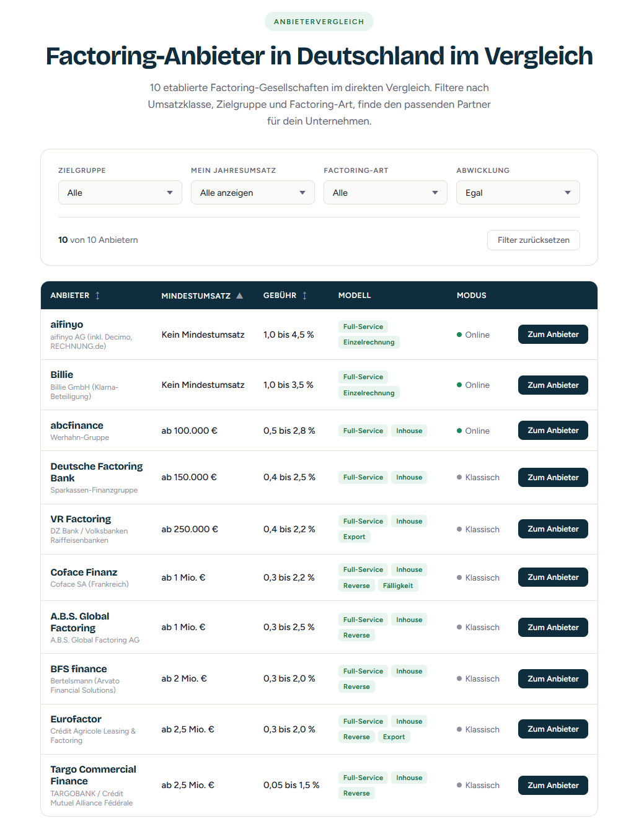The height and width of the screenshot is (829, 644).
Task: Click Online status in abcfinance row
Action: coord(474,431)
